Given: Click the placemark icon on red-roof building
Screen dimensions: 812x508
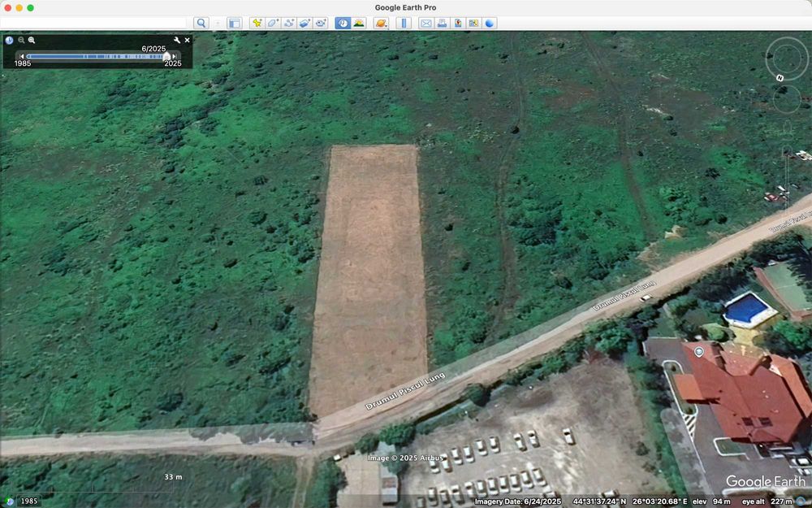Looking at the screenshot, I should coord(698,353).
